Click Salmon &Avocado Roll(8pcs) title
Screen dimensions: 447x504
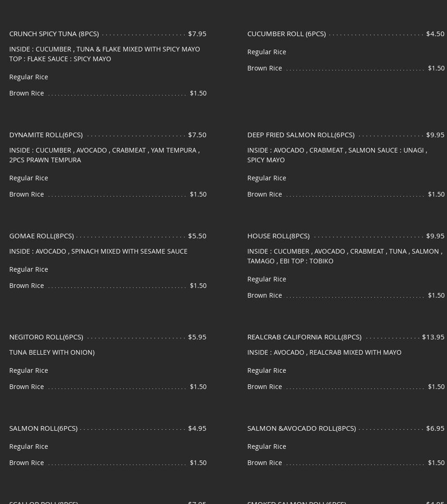[302, 428]
